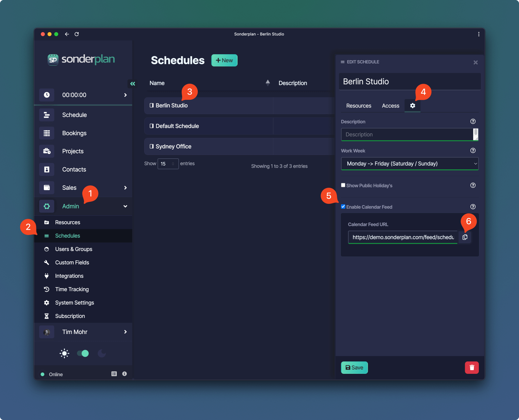Delete schedule with red trash button

click(472, 367)
